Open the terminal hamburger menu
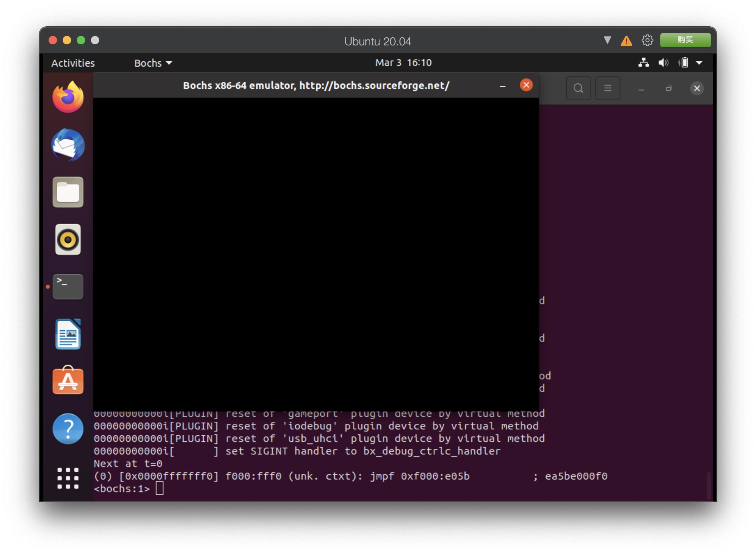Screen dimensions: 756x554 pyautogui.click(x=608, y=88)
